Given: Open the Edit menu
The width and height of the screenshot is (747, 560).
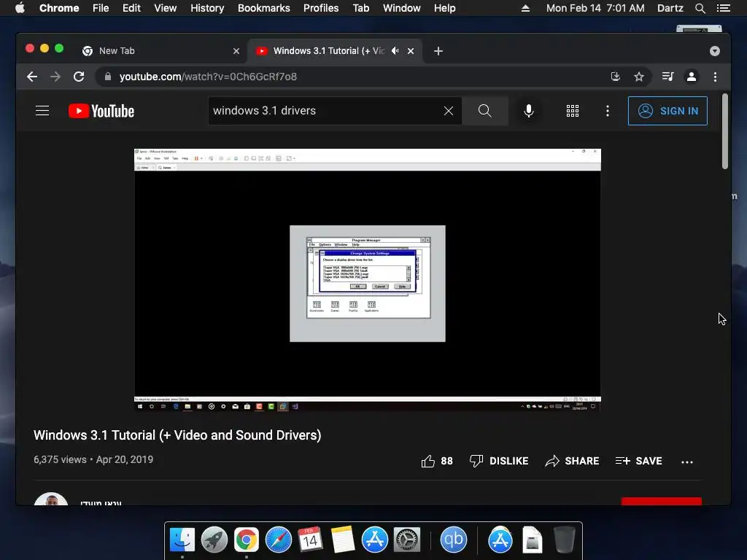Looking at the screenshot, I should [x=131, y=8].
